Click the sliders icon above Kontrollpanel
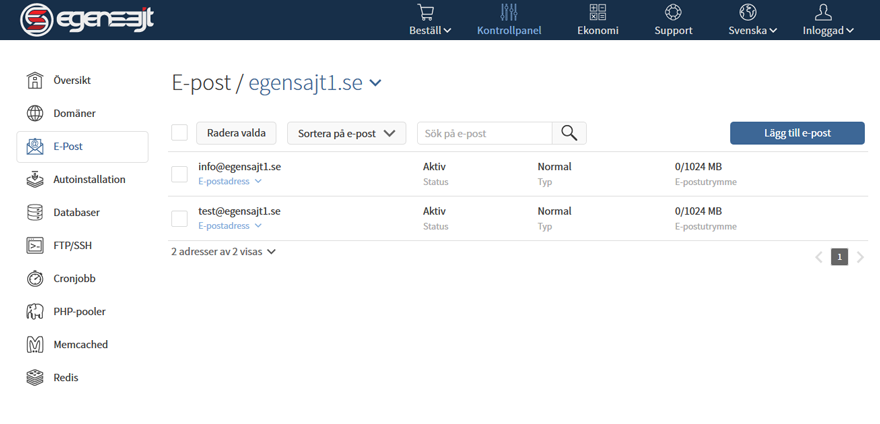This screenshot has width=880, height=424. coord(509,12)
